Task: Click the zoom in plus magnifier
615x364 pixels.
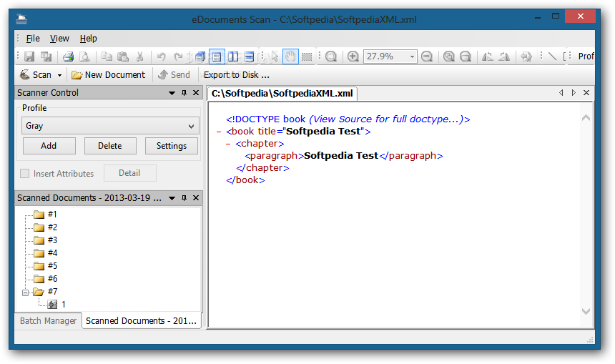Action: pos(353,56)
